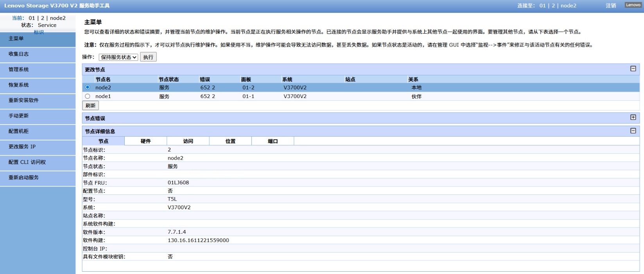The image size is (644, 274).
Task: Open 管理系统 in the sidebar
Action: [38, 69]
